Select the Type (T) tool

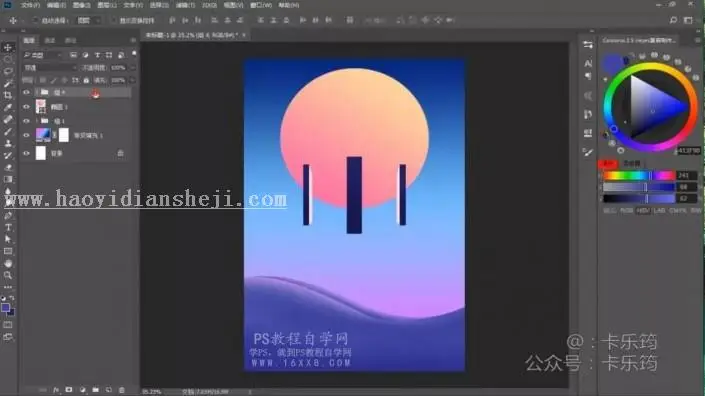pos(8,227)
